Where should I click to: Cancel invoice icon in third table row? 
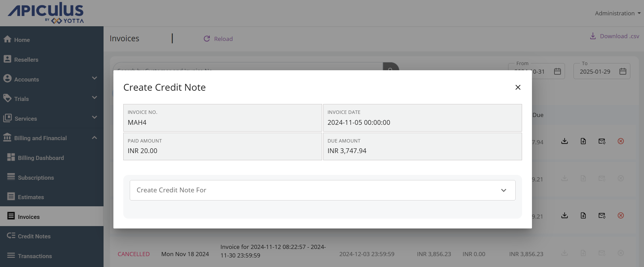tap(621, 216)
